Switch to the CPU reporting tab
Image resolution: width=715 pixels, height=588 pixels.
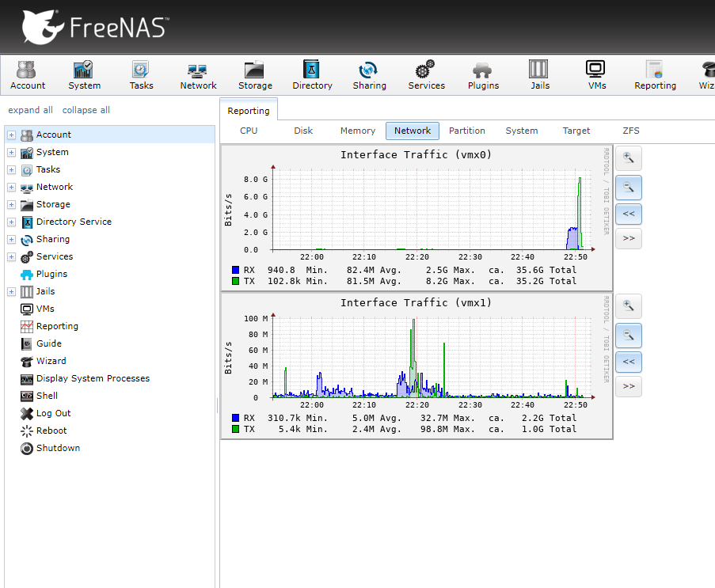249,131
